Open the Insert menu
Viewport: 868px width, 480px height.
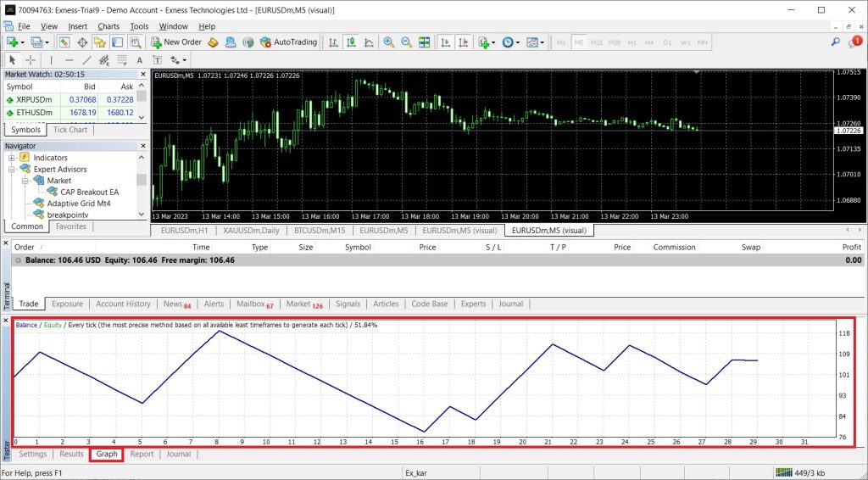(77, 26)
